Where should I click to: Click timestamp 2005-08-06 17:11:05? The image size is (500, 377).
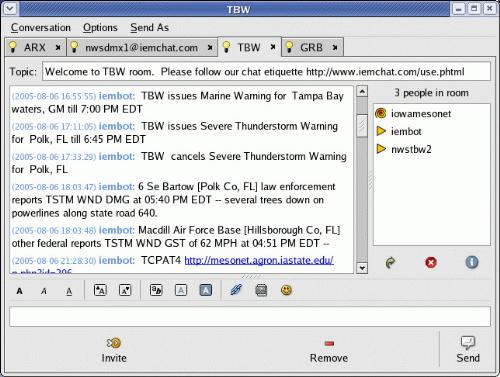coord(54,127)
